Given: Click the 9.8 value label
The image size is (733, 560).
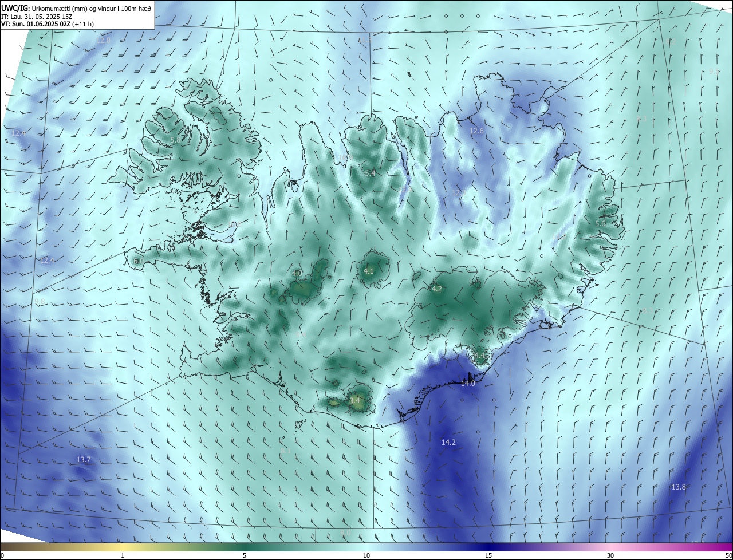Looking at the screenshot, I should click(40, 301).
